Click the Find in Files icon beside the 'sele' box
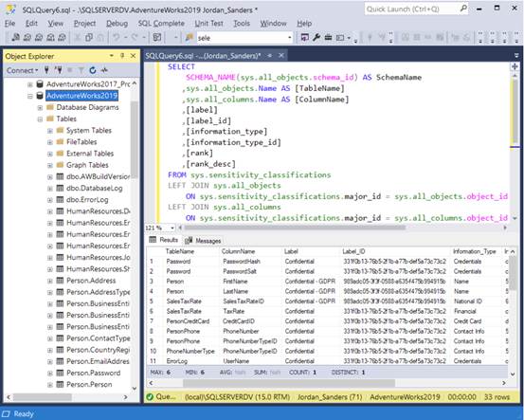Viewport: 524px width, 420px height. pyautogui.click(x=190, y=38)
